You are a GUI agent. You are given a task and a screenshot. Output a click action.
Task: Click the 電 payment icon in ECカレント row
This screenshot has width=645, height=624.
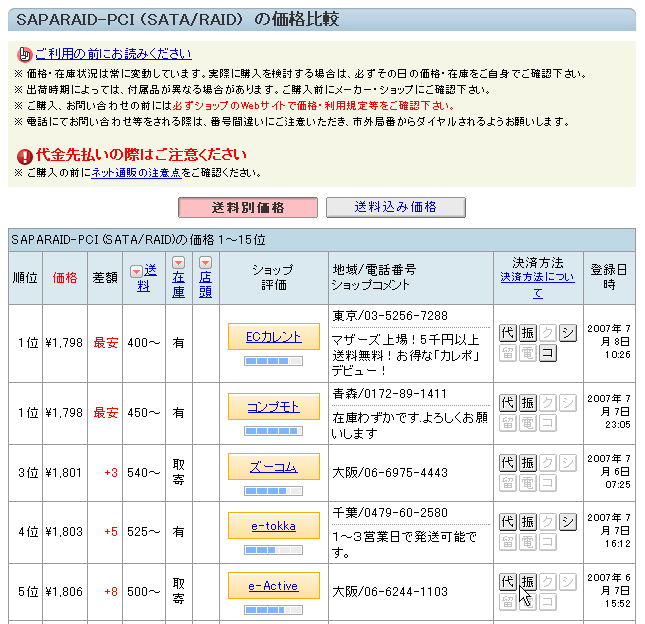pos(528,353)
